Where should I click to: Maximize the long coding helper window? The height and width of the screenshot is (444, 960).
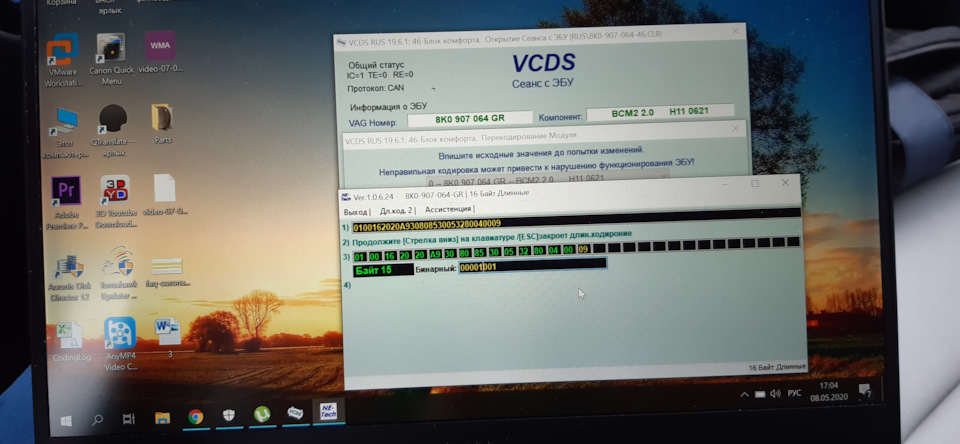click(755, 184)
